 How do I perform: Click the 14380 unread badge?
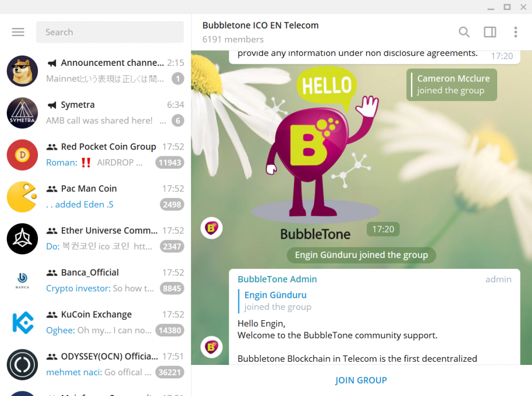pyautogui.click(x=170, y=330)
